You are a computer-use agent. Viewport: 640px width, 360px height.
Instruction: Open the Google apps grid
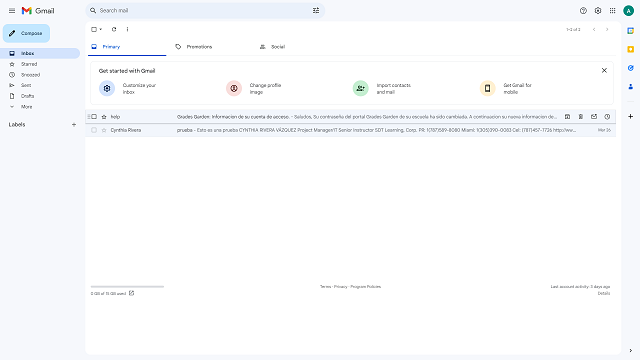point(613,11)
